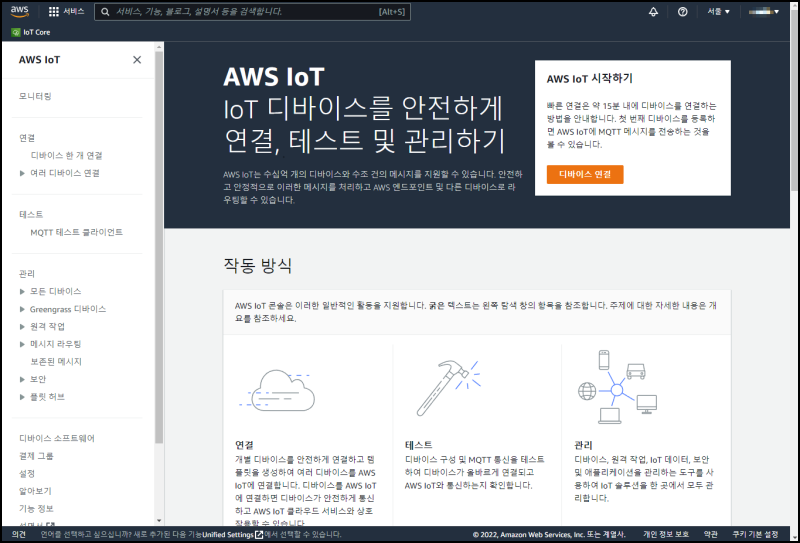Click the orange 디바이스 연결 button
Viewport: 800px width, 543px height.
click(585, 175)
